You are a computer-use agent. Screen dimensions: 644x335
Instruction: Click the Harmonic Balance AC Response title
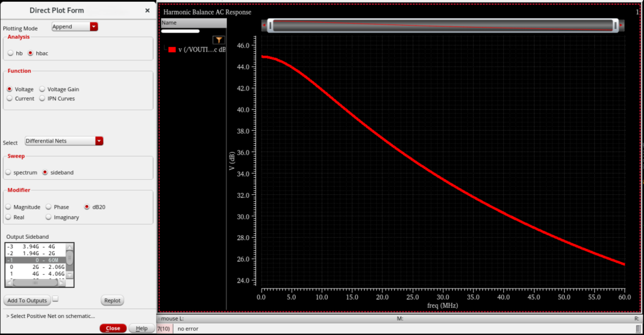point(208,13)
